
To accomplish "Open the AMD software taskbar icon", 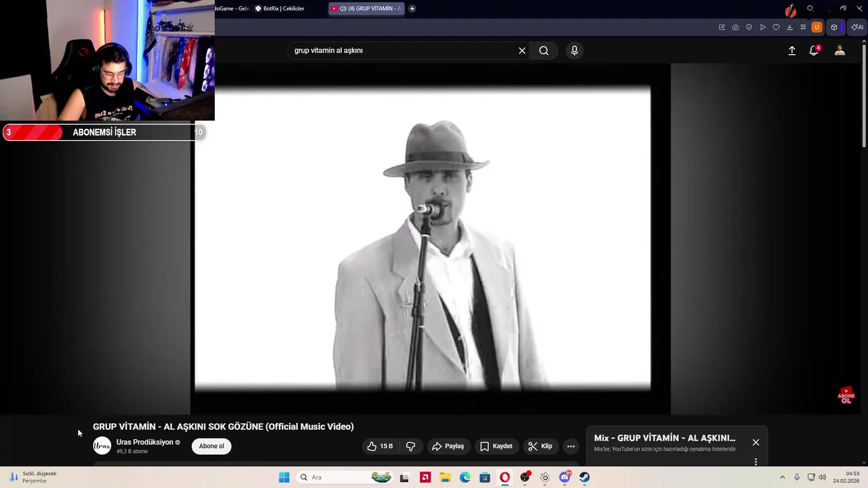I will [x=425, y=477].
